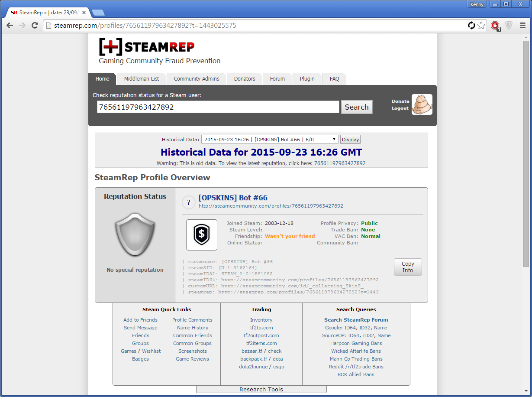Image resolution: width=532 pixels, height=397 pixels.
Task: Click the question mark reputation icon
Action: [189, 202]
